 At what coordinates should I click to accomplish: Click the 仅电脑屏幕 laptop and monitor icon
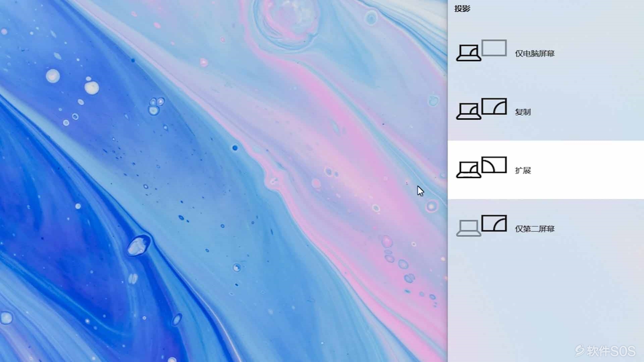tap(481, 51)
